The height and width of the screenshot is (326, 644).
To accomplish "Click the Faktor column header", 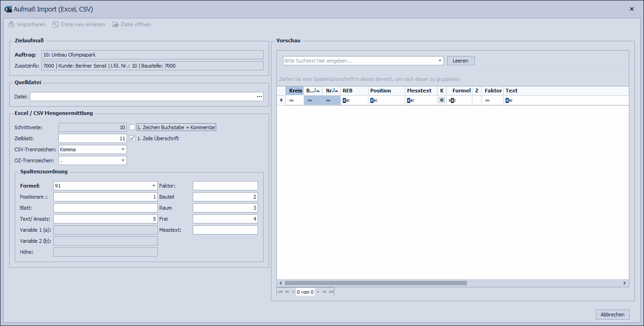I will click(493, 91).
